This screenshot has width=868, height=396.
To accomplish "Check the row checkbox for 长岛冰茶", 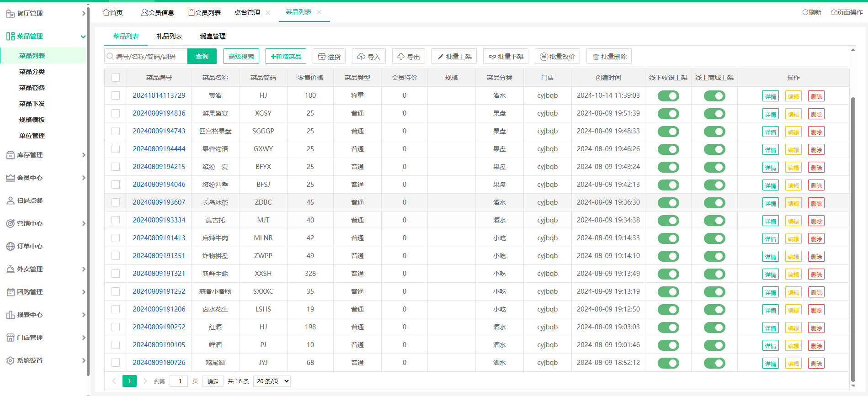I will [116, 202].
